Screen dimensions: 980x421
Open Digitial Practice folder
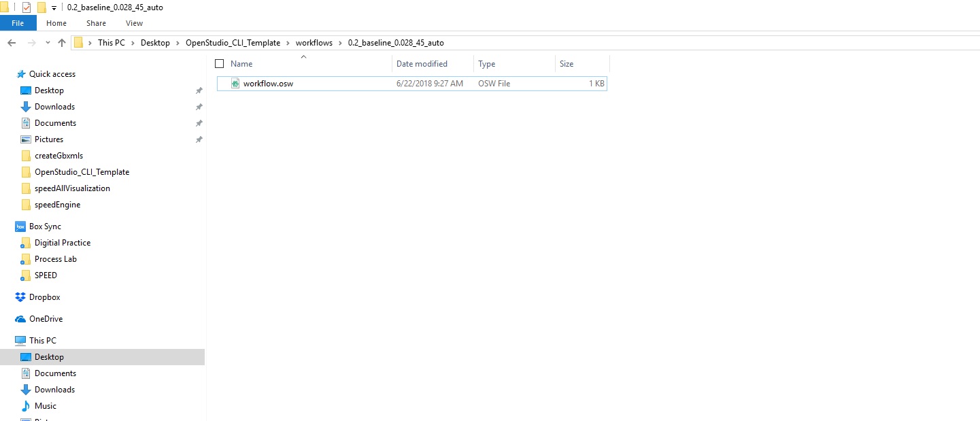click(63, 243)
